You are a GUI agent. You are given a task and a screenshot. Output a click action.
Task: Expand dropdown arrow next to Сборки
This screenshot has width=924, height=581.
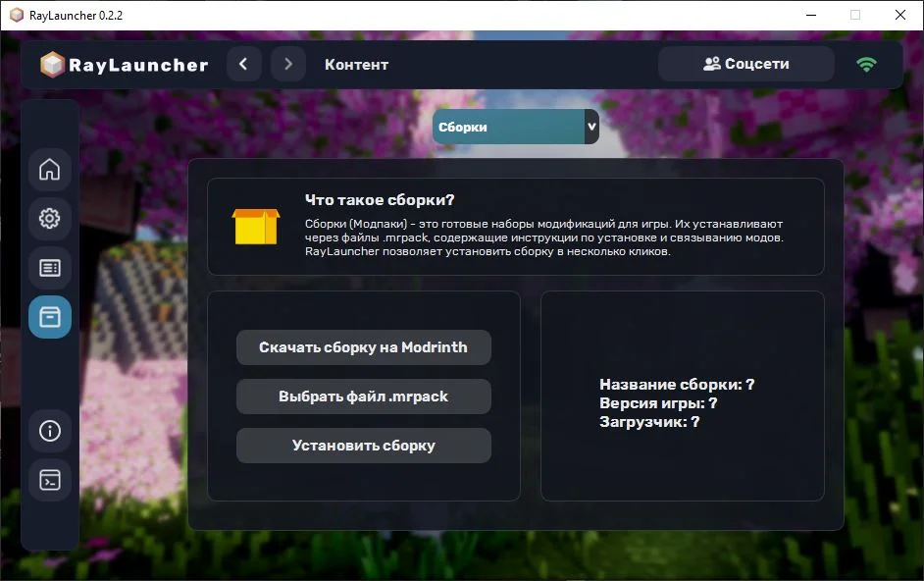(591, 127)
